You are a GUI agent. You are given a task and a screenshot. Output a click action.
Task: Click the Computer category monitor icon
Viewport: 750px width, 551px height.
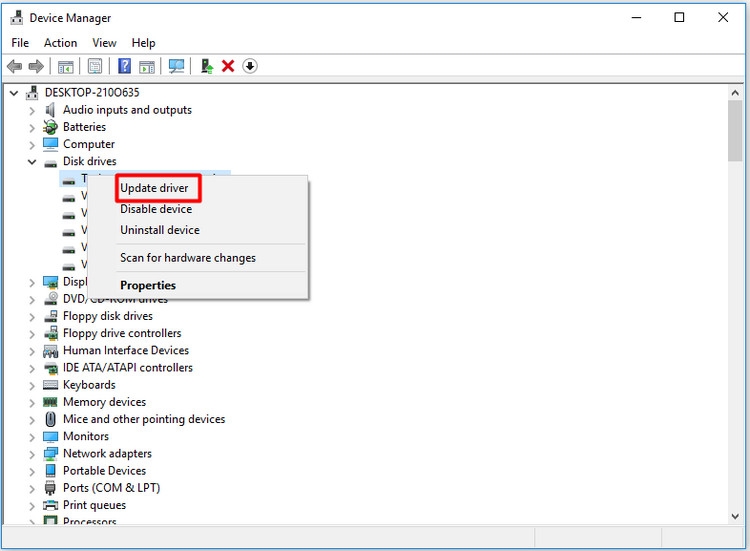coord(50,144)
